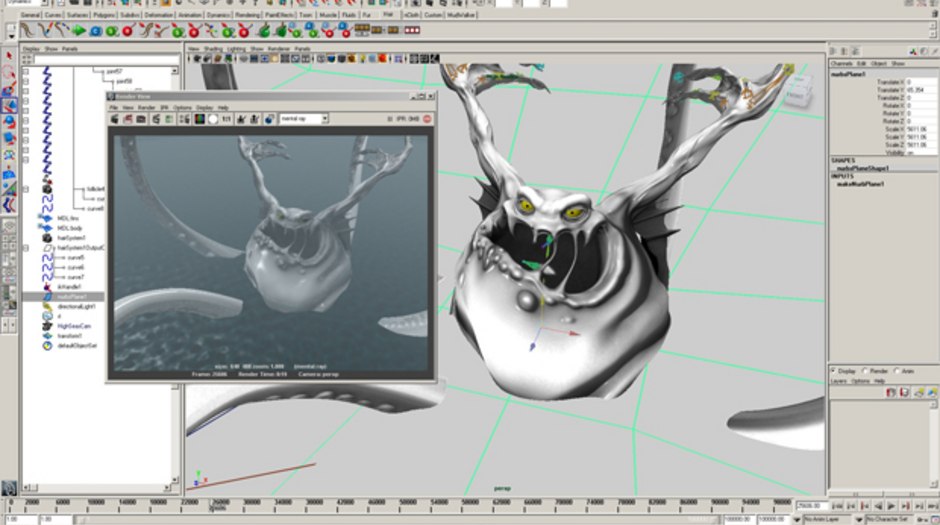Select the Anim radio in Layer Editor
Screen dimensions: 940x525
[x=897, y=371]
